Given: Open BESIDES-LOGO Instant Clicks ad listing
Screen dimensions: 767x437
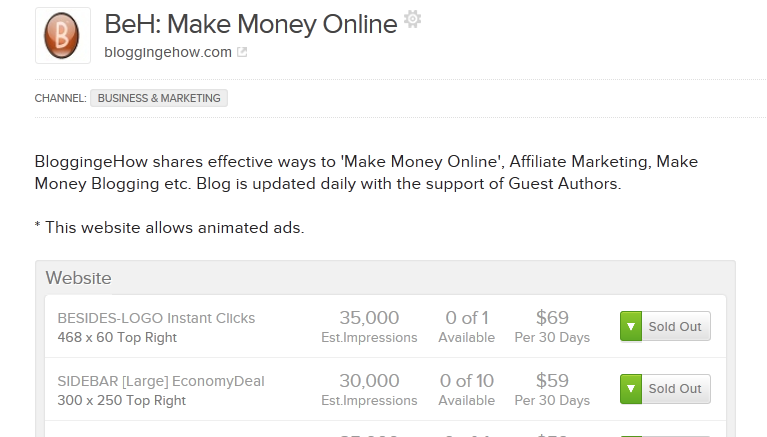Looking at the screenshot, I should pos(156,318).
